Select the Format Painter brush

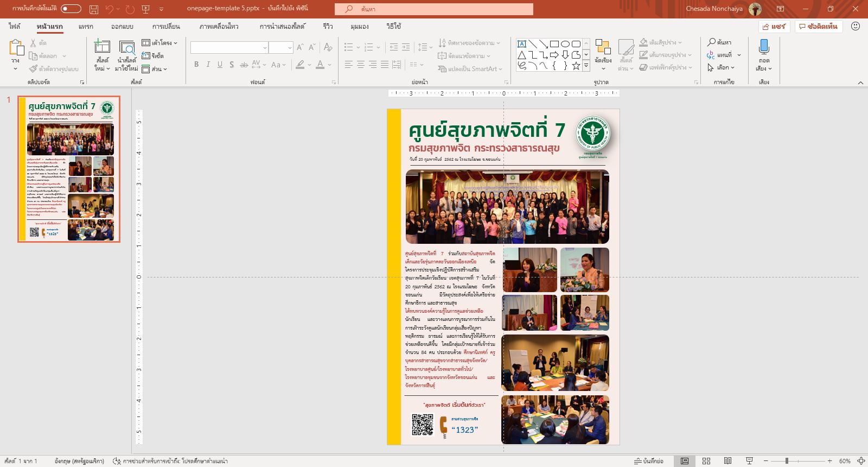(34, 68)
